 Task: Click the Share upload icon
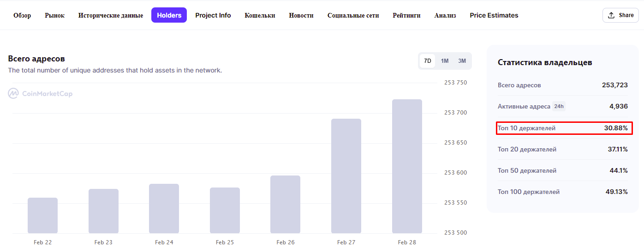coord(611,15)
